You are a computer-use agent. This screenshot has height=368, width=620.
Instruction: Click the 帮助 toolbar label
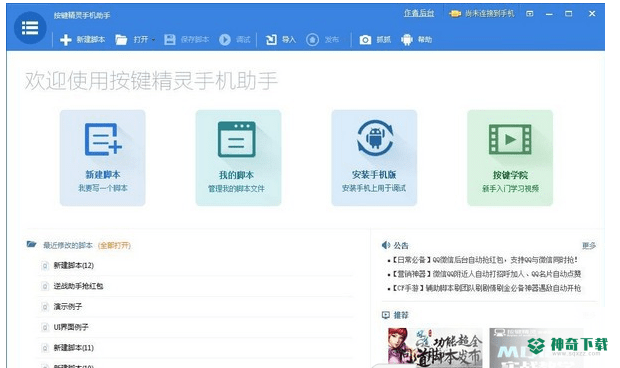coord(425,40)
